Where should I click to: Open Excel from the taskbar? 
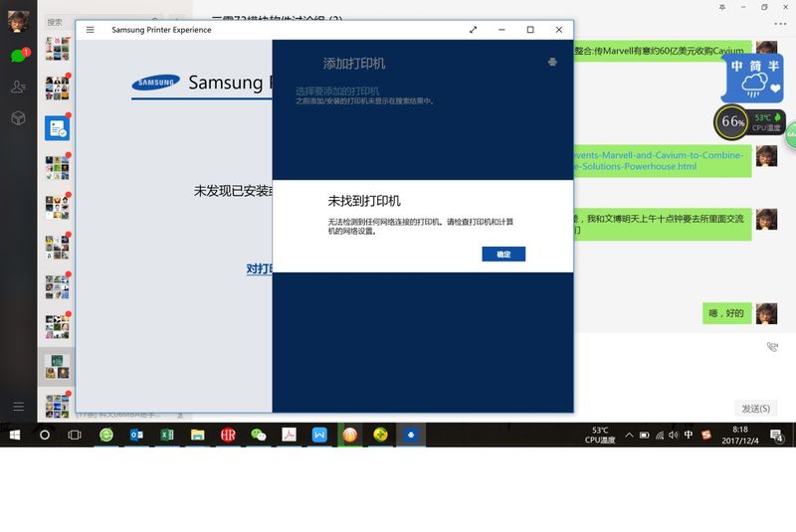coord(167,436)
